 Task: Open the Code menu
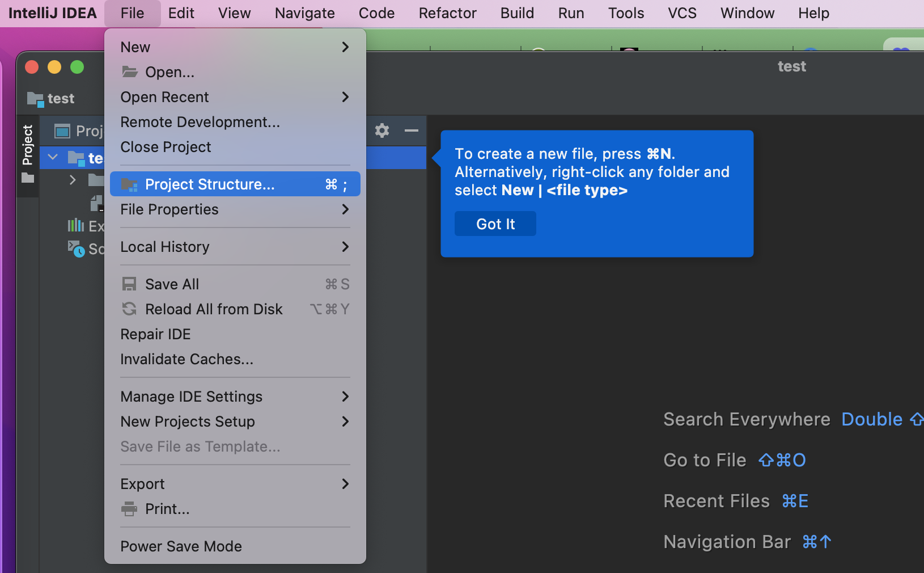(377, 13)
